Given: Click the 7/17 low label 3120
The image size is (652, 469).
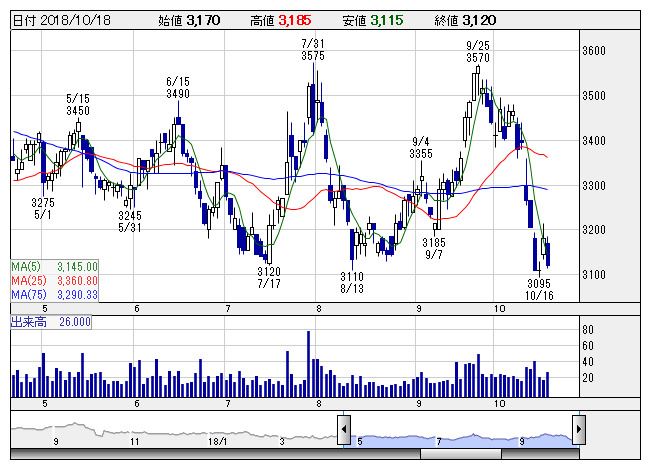Looking at the screenshot, I should 268,271.
